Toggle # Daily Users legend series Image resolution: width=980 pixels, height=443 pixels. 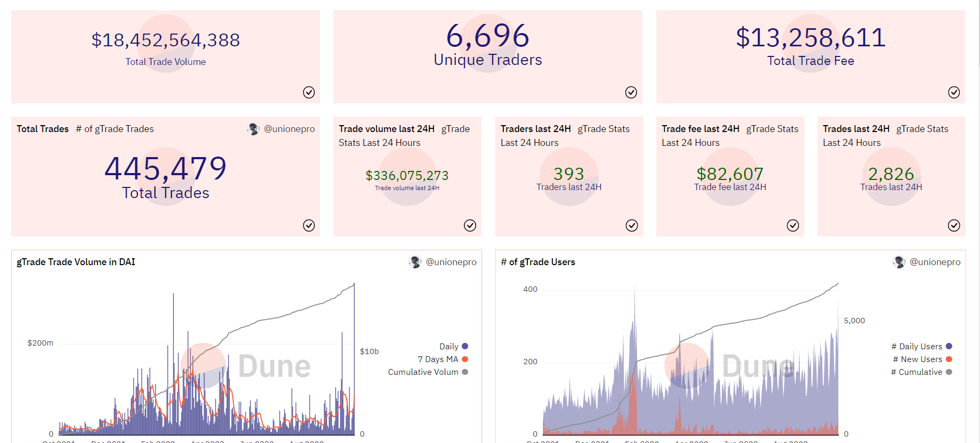coord(922,347)
